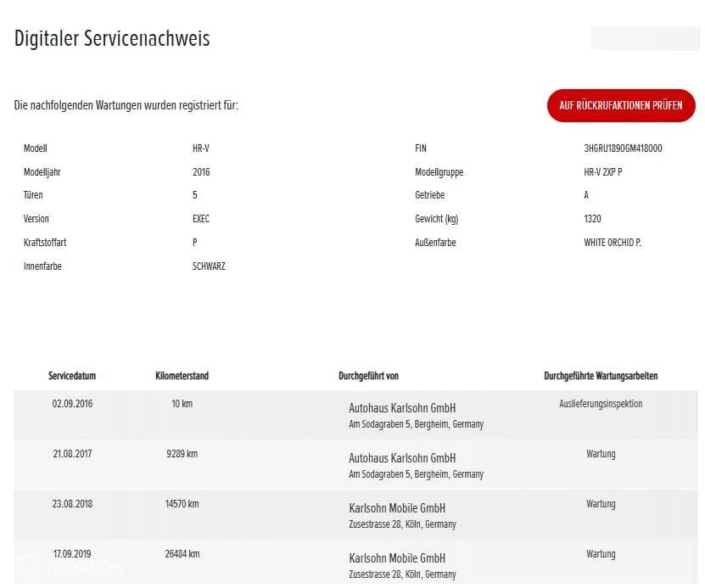Click the Auslieferungsinspektion service entry
The height and width of the screenshot is (588, 705).
(x=601, y=404)
